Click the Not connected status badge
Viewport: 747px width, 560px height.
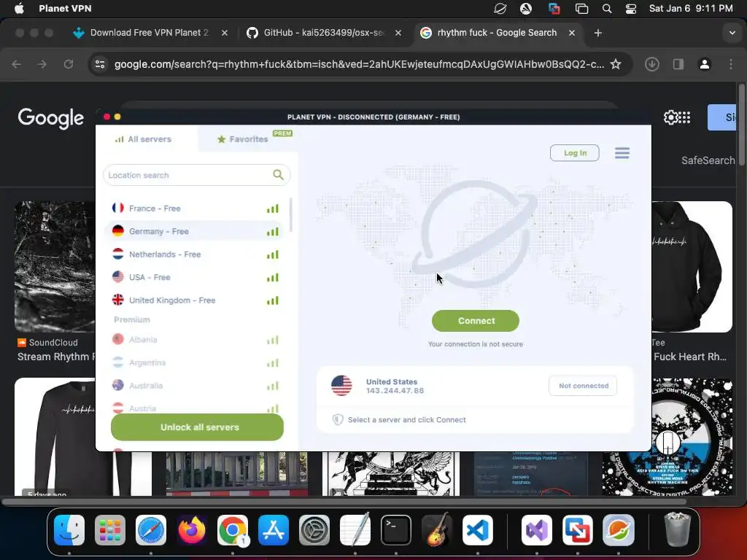tap(583, 386)
